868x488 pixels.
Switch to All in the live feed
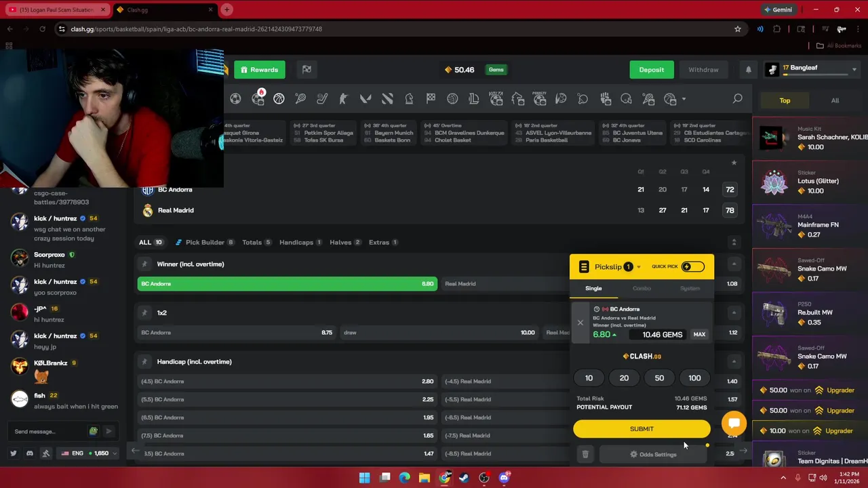(835, 100)
